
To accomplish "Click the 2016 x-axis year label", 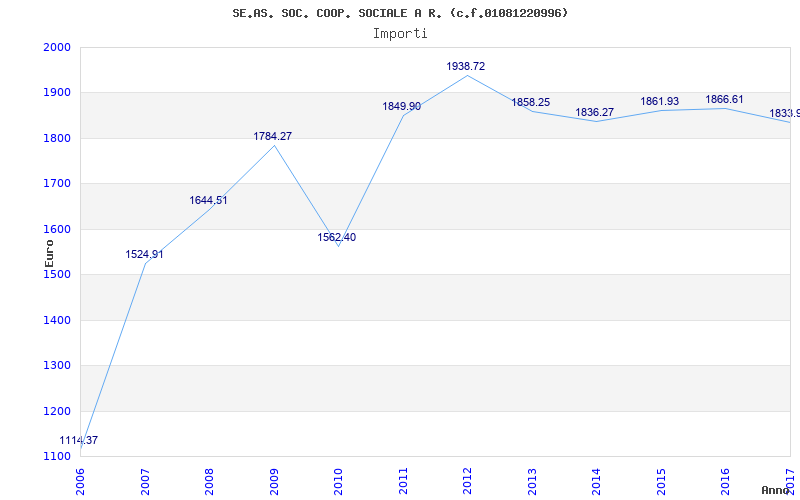I will pos(726,481).
